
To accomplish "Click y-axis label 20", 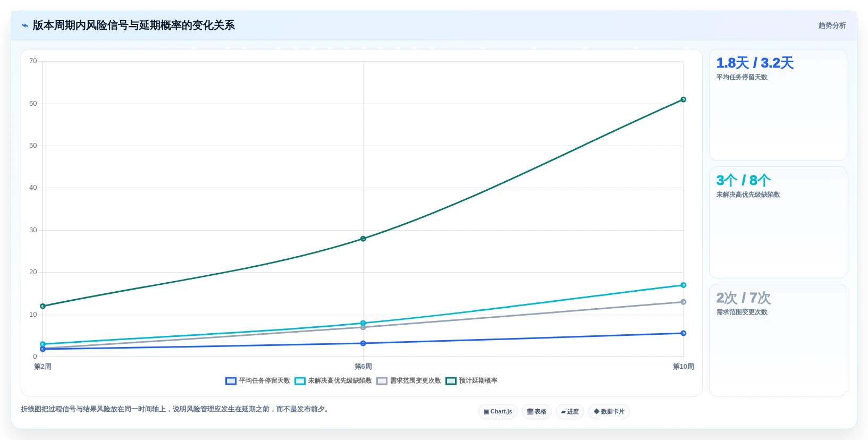I will point(33,272).
